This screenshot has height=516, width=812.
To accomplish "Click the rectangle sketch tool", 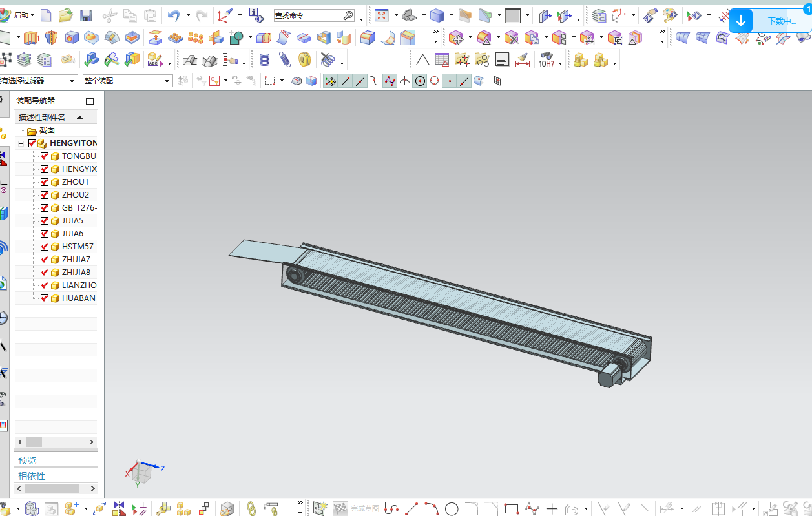I will (511, 509).
